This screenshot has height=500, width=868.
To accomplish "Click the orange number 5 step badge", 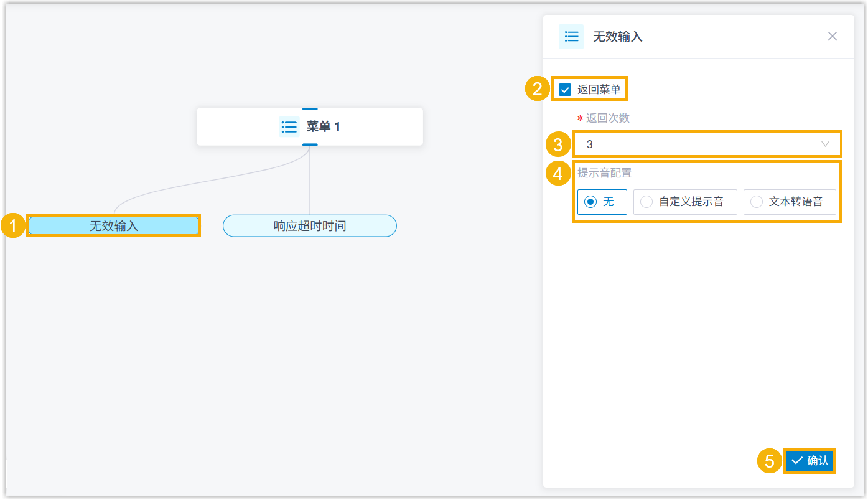I will click(x=769, y=461).
